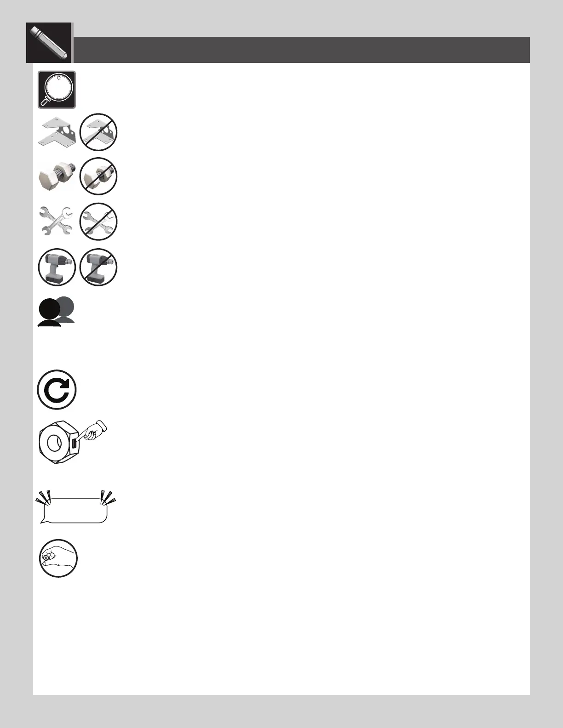The image size is (563, 728).
Task: Click the metal bracket parts icon
Action: tap(57, 132)
